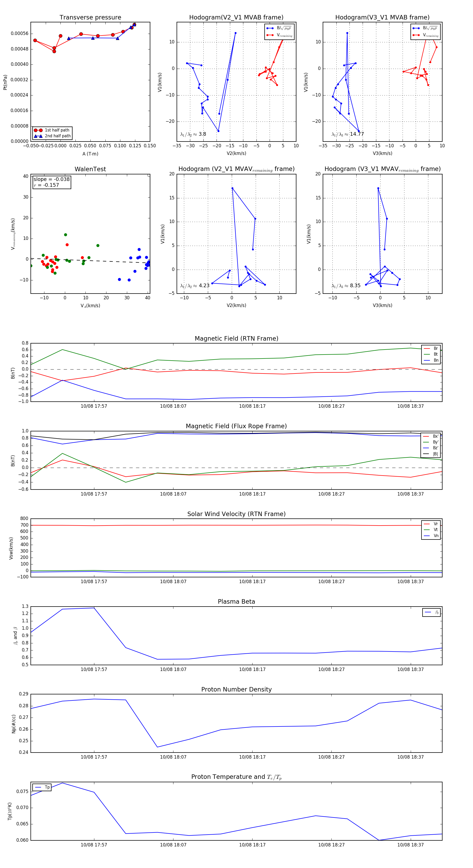Click the B/√μ0ρ legend in V2_V1 MVAB hodogram
Image resolution: width=473 pixels, height=868 pixels.
(279, 28)
